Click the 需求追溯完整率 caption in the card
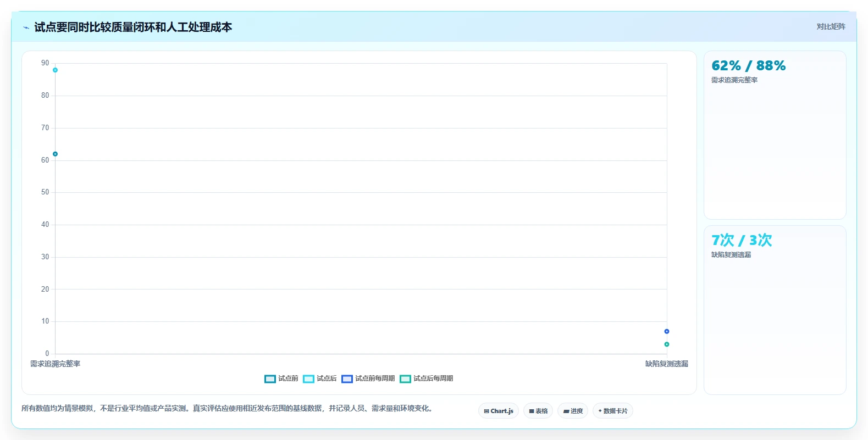The image size is (868, 440). pos(734,80)
